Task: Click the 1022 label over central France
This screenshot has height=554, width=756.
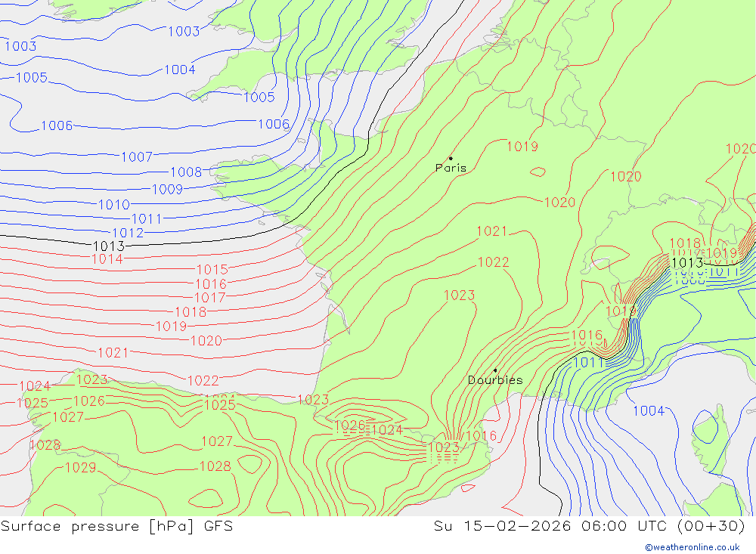Action: point(493,262)
